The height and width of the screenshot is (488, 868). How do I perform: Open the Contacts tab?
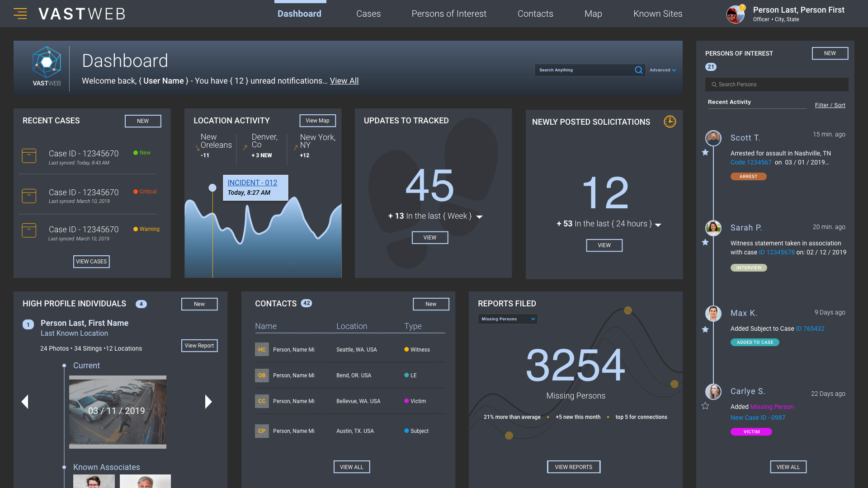point(535,14)
